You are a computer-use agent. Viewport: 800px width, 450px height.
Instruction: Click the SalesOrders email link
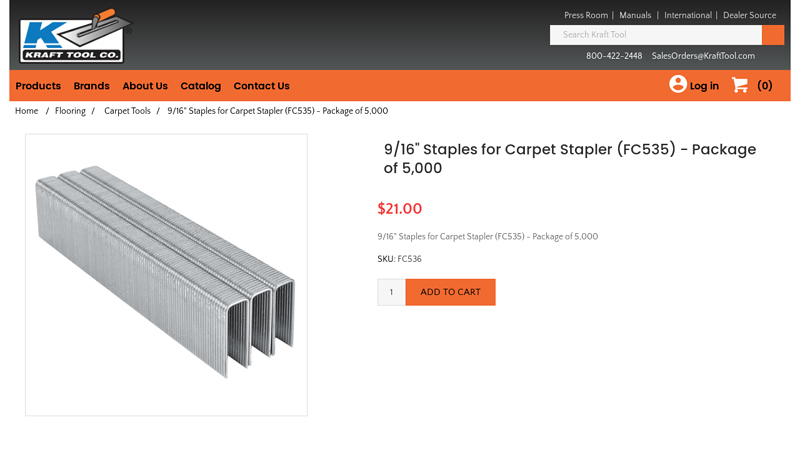coord(703,56)
